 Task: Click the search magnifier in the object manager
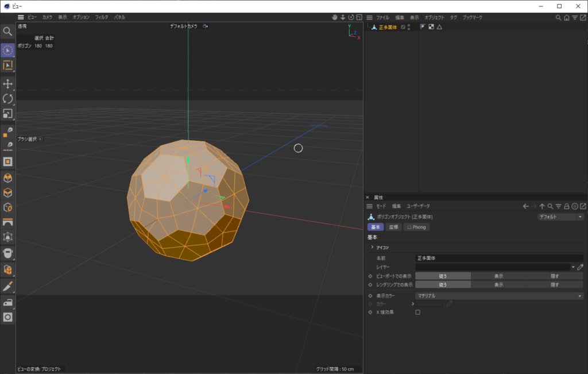(x=558, y=18)
